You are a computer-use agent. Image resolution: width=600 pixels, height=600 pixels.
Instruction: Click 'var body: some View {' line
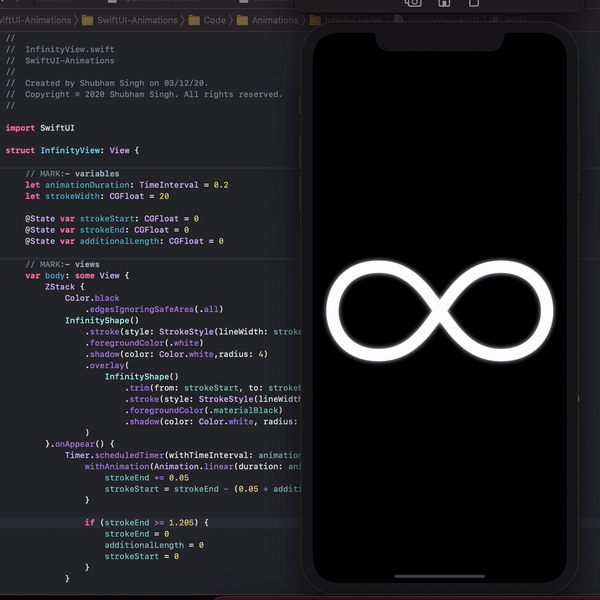tap(77, 276)
